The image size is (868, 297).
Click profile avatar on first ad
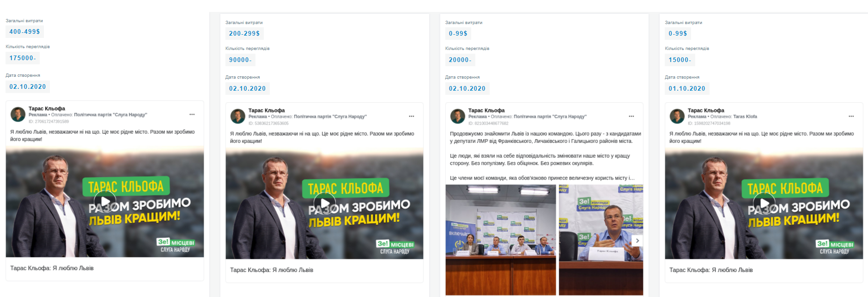tap(18, 115)
